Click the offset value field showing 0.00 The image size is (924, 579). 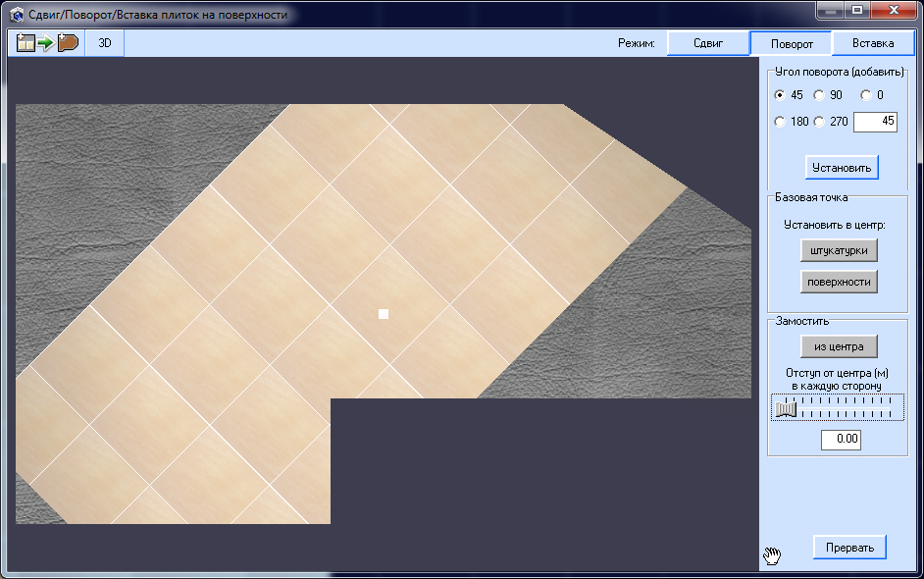tap(841, 440)
